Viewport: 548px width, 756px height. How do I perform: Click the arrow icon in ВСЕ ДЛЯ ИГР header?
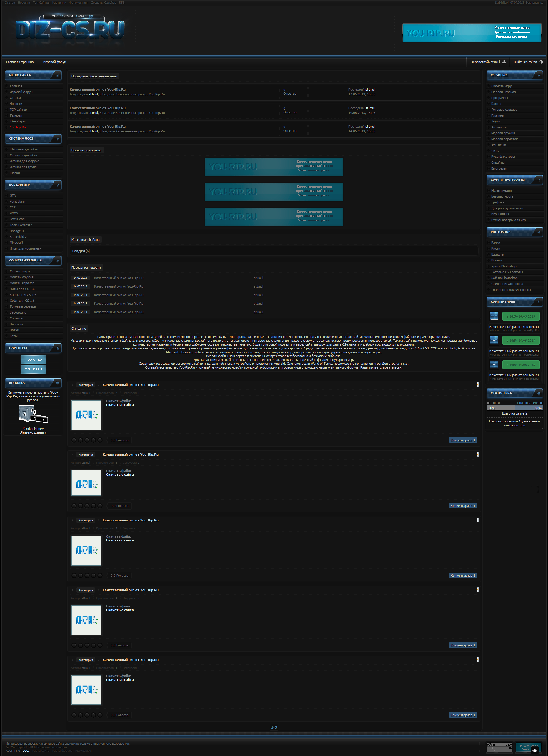[x=57, y=185]
